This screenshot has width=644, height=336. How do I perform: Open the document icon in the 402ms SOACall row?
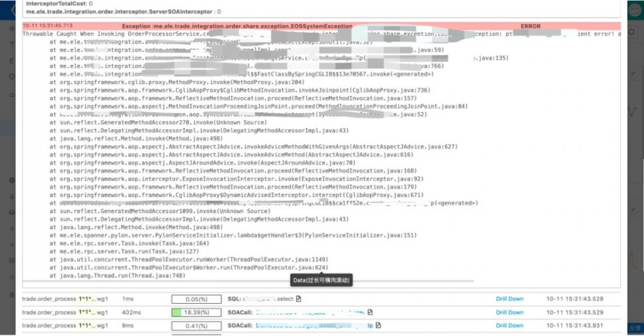click(370, 312)
